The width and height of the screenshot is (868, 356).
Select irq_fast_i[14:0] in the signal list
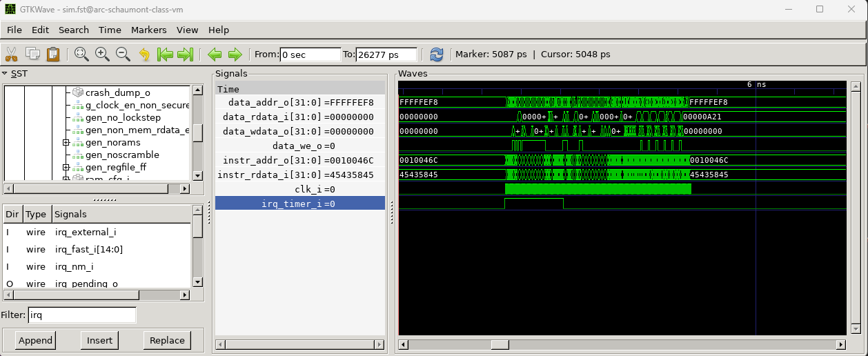[x=97, y=249]
